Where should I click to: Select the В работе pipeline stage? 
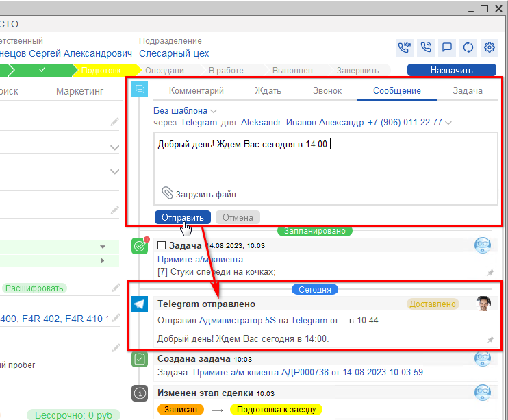click(x=226, y=70)
